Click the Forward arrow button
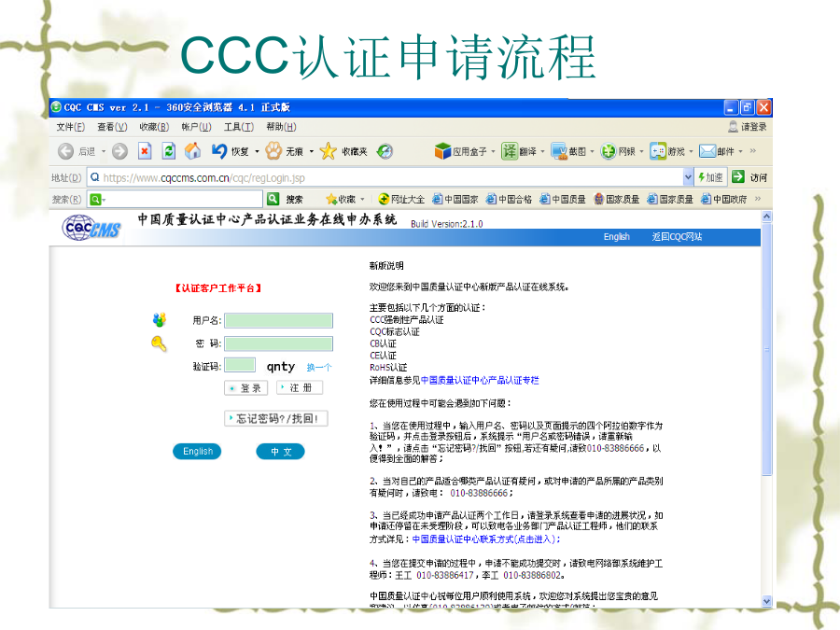Image resolution: width=840 pixels, height=630 pixels. [x=120, y=151]
